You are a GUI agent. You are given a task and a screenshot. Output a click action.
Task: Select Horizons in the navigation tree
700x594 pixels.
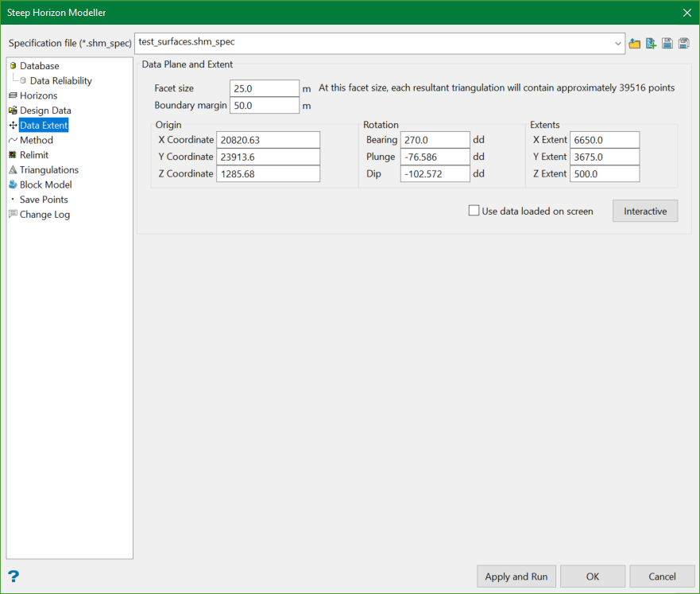pyautogui.click(x=38, y=95)
